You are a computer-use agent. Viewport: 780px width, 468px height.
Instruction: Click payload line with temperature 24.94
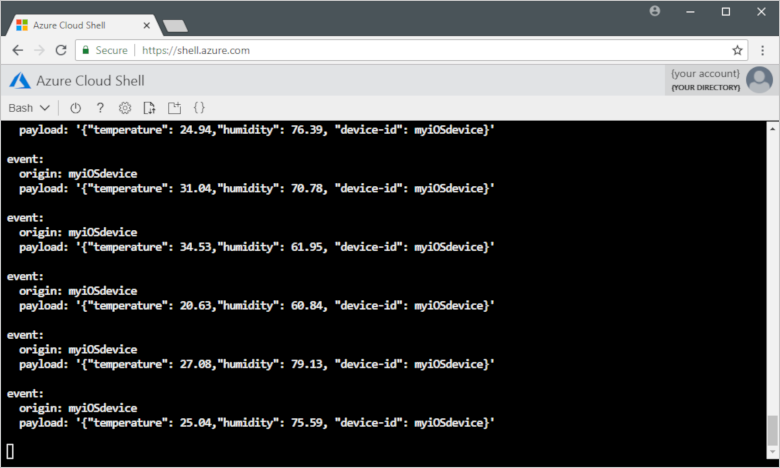257,130
